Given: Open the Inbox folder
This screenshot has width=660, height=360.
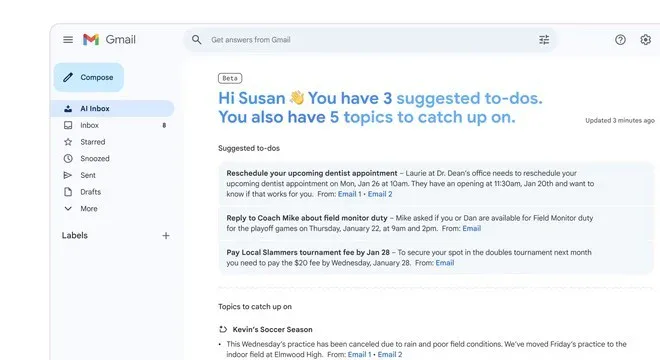Looking at the screenshot, I should (112, 125).
